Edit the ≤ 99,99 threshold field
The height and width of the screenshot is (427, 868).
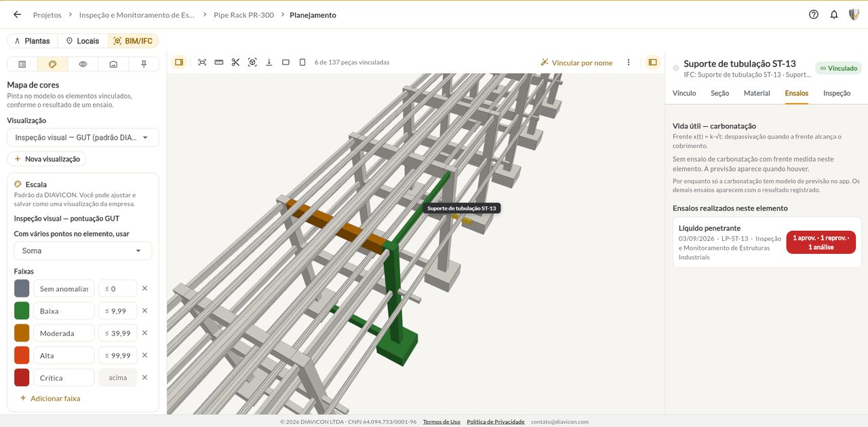pos(117,355)
